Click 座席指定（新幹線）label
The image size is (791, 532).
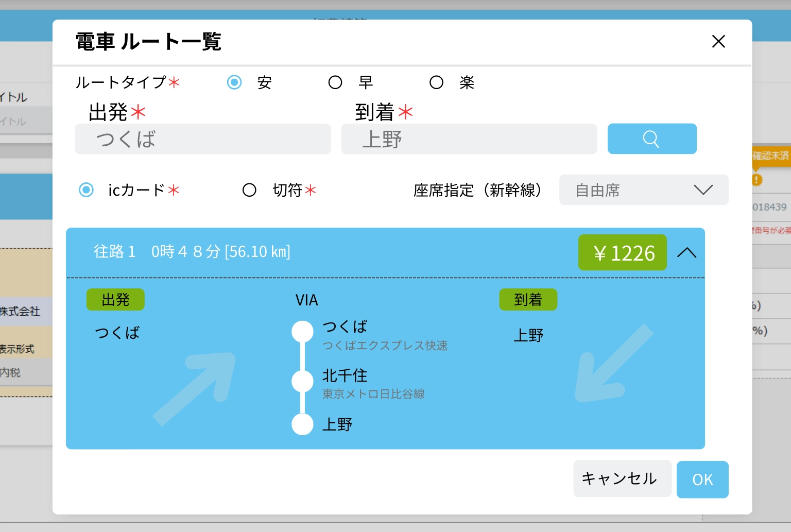point(477,190)
